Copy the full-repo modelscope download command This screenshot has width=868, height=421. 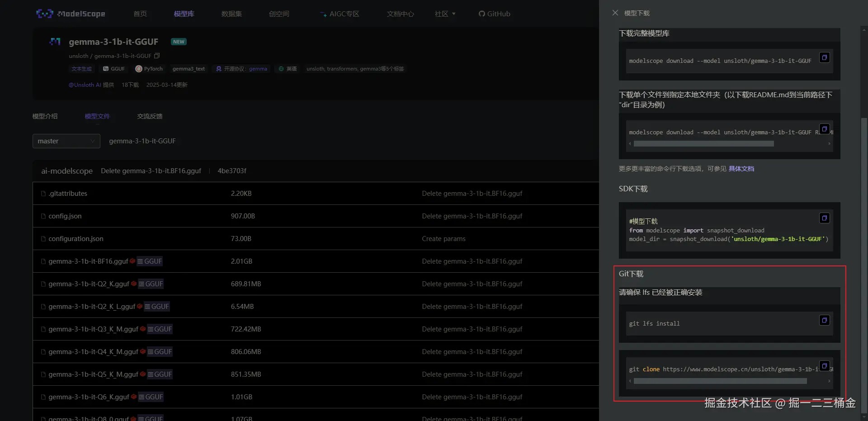click(x=825, y=57)
